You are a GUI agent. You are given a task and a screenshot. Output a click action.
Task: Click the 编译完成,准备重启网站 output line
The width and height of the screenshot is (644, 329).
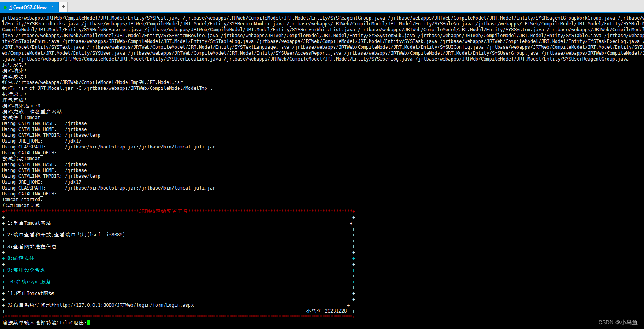(32, 112)
